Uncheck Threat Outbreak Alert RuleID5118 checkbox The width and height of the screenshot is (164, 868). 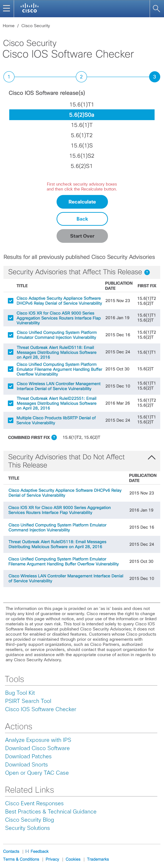click(10, 352)
